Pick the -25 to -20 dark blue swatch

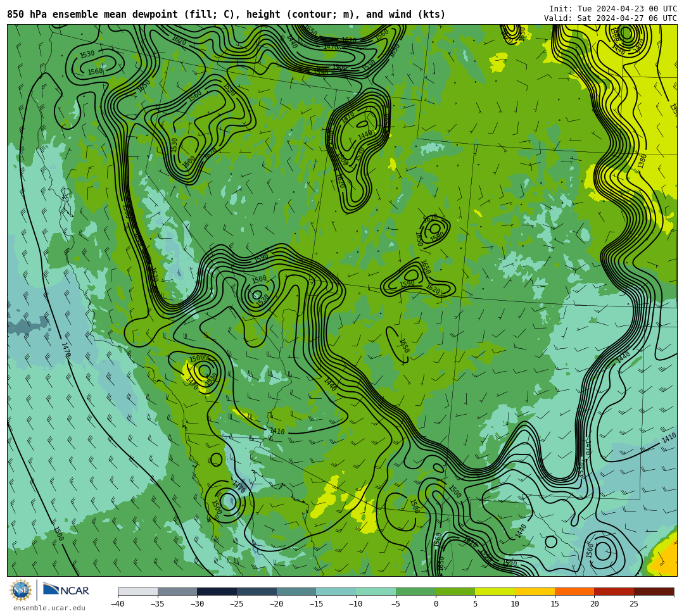tap(257, 591)
